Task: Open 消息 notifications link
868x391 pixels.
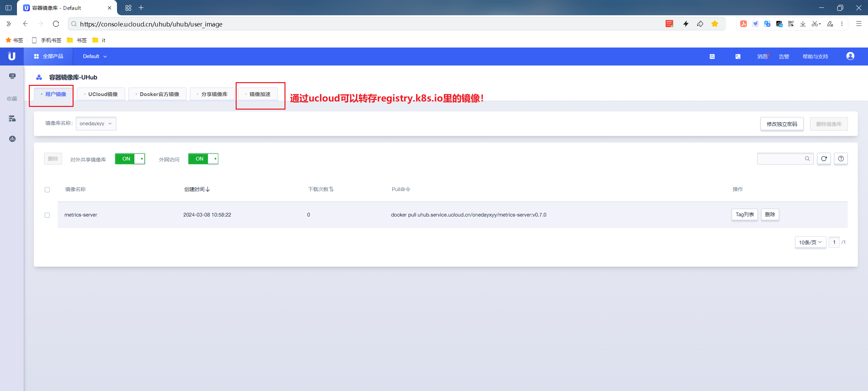Action: (763, 57)
